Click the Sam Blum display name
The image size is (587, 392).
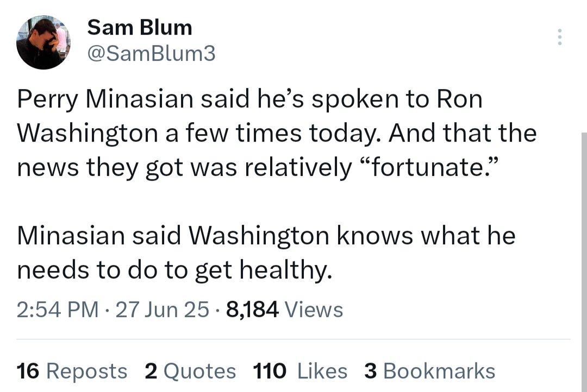pos(140,28)
